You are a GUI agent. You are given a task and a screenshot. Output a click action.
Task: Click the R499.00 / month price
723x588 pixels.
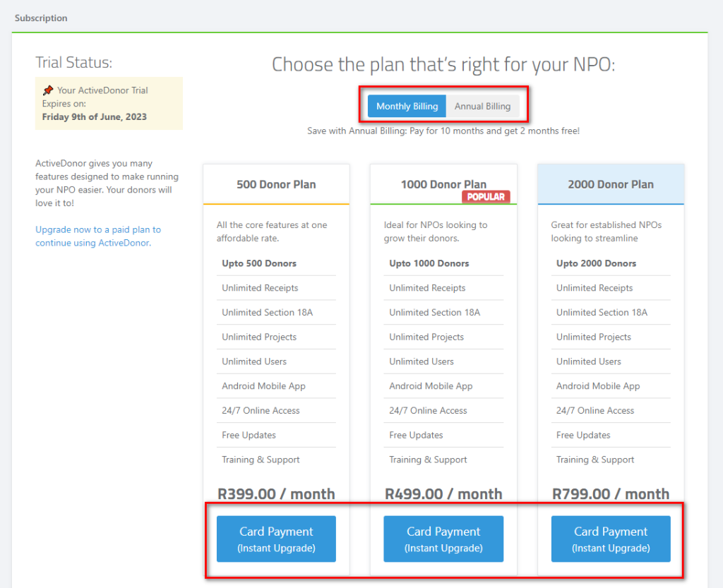click(443, 494)
